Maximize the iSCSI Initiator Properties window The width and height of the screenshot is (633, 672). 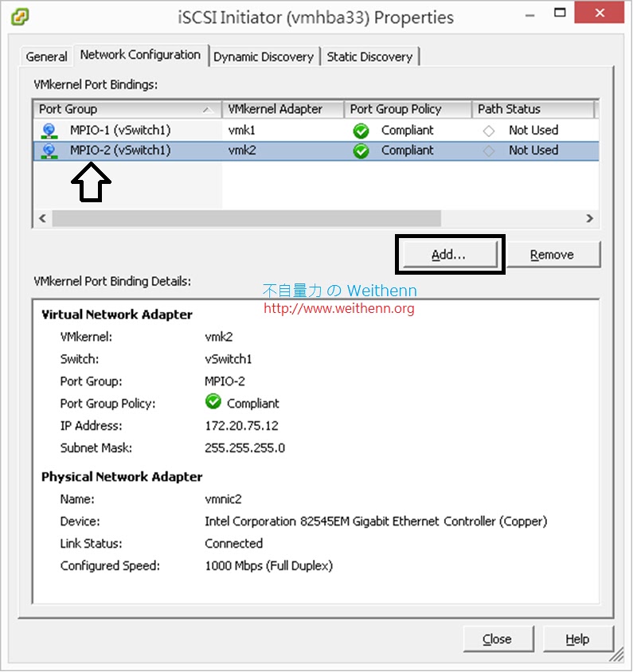[560, 13]
